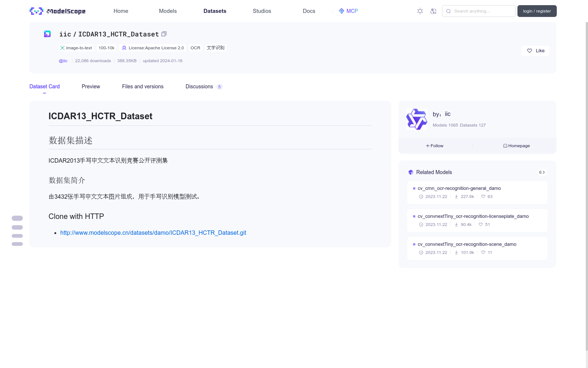The image size is (588, 368).
Task: Open the @iic author link
Action: tap(63, 61)
